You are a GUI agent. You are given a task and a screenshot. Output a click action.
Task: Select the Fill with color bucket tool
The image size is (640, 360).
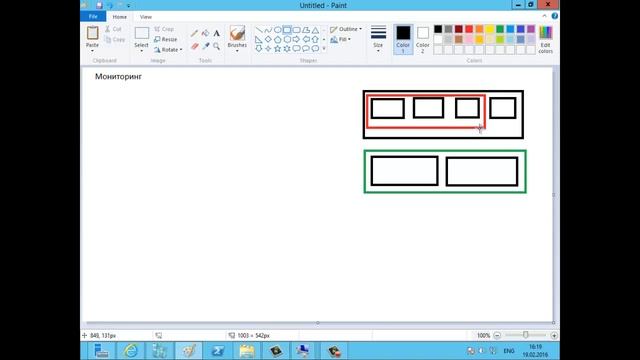(205, 33)
